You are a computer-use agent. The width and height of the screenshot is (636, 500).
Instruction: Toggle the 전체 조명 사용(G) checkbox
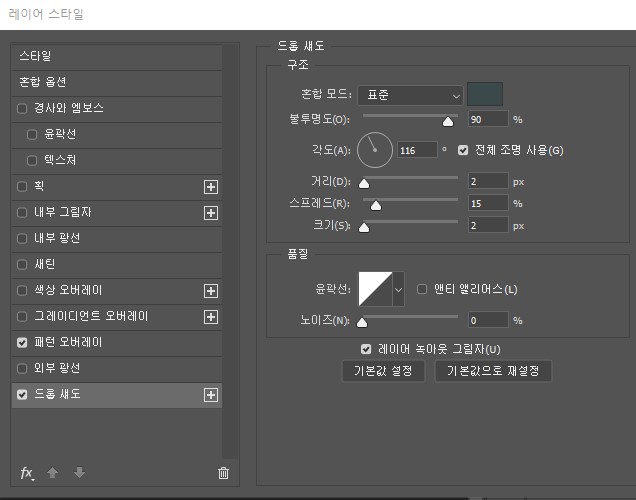point(463,150)
